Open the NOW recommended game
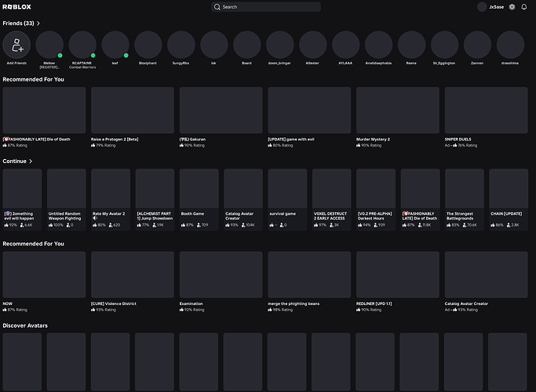 coord(44,281)
